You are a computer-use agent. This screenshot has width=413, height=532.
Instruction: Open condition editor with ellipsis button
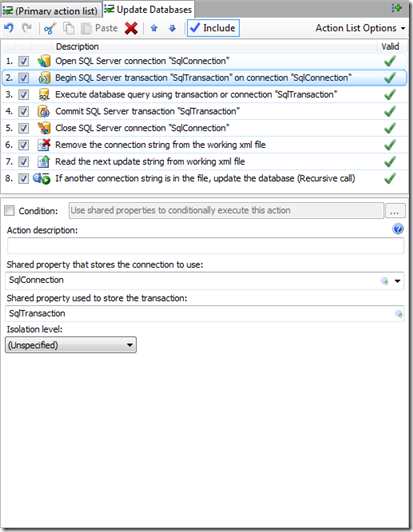tap(395, 211)
